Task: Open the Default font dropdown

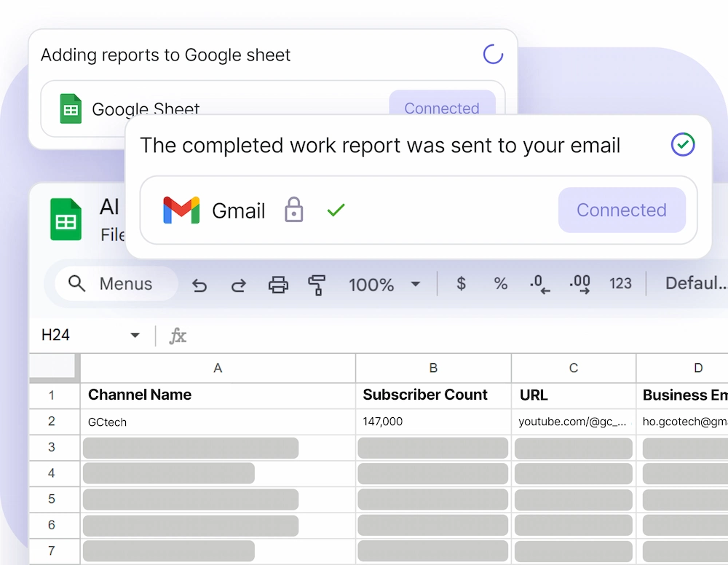Action: [x=696, y=282]
